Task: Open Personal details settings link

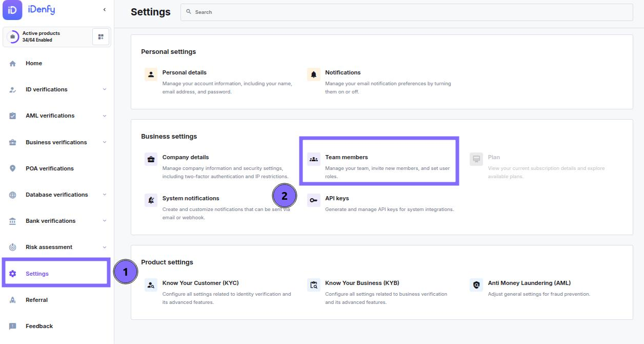Action: pyautogui.click(x=184, y=72)
